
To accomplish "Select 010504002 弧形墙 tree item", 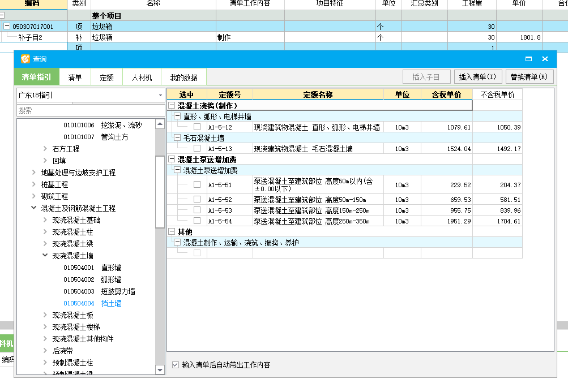I will coord(92,279).
